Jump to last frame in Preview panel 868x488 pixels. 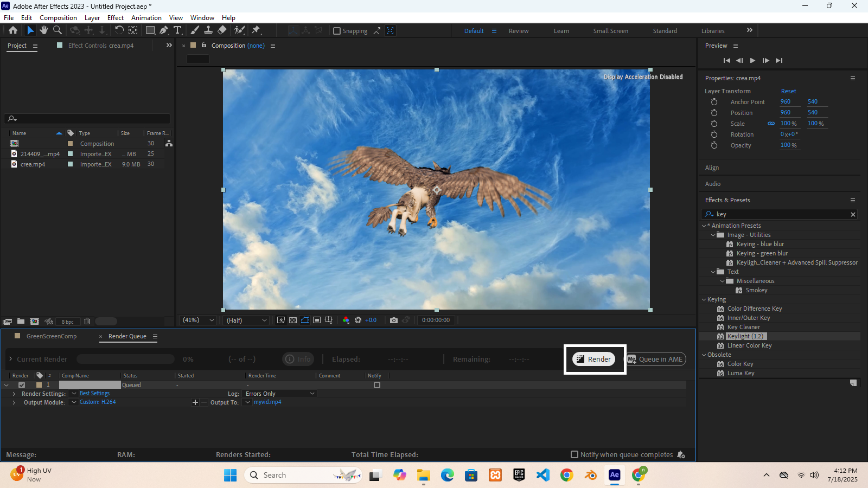pyautogui.click(x=779, y=61)
